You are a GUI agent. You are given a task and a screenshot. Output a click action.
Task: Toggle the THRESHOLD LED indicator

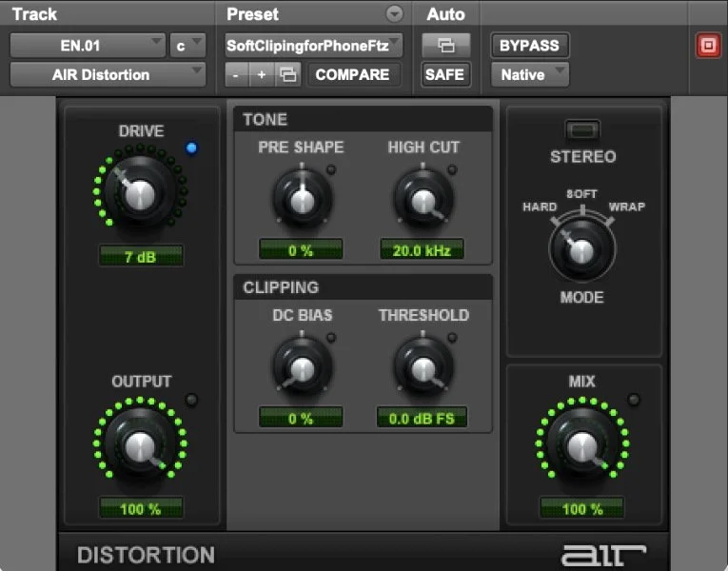452,338
